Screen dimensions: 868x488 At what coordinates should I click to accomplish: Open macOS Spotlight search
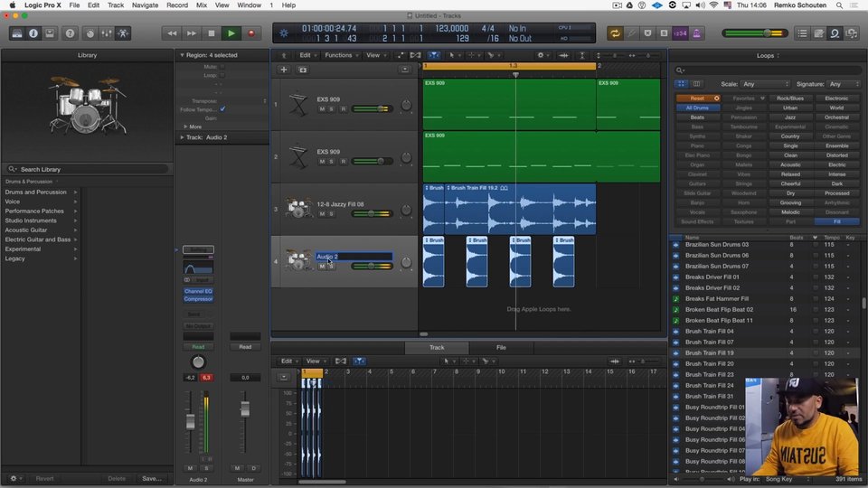point(839,5)
